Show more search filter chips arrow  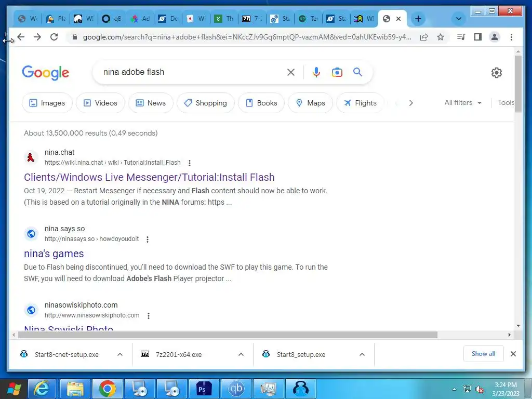[x=411, y=103]
